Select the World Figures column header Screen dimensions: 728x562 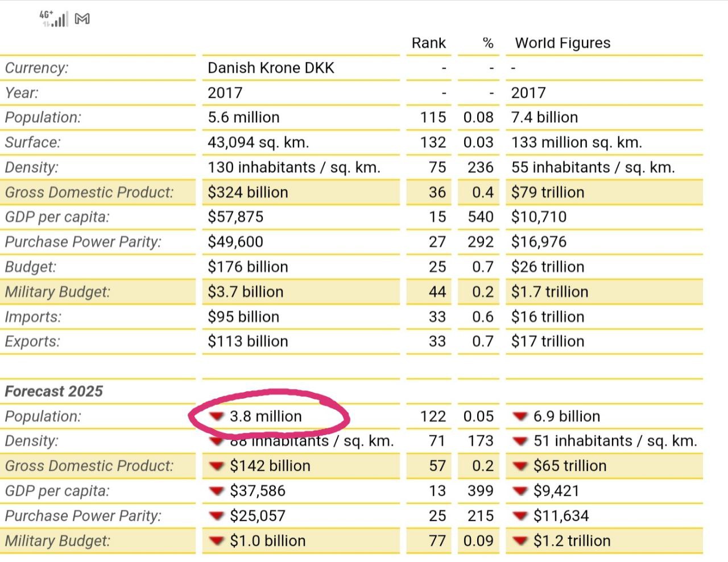(x=562, y=43)
